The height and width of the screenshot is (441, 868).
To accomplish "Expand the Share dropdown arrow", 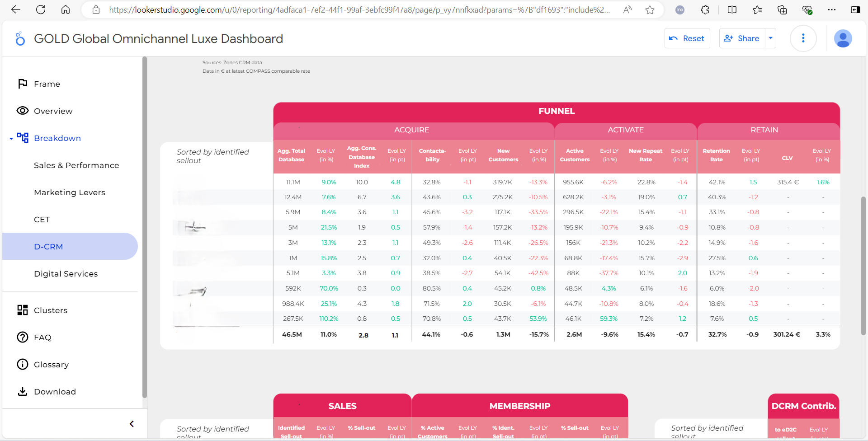I will tap(771, 38).
